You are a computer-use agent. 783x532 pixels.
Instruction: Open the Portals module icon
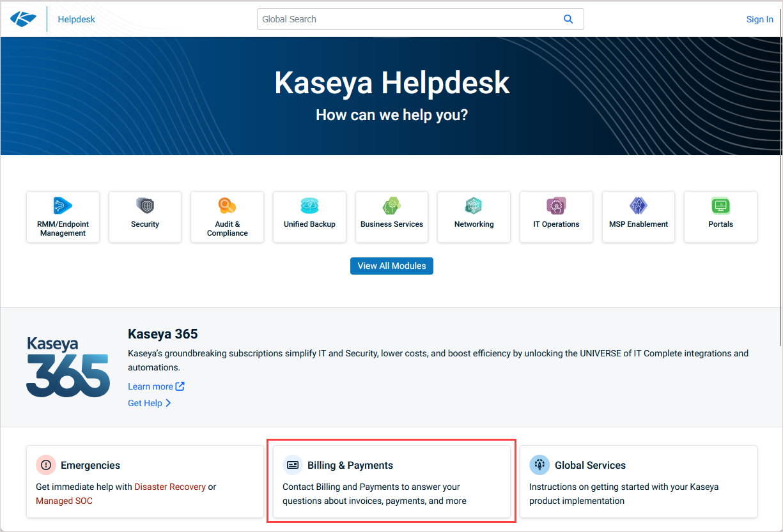tap(720, 206)
